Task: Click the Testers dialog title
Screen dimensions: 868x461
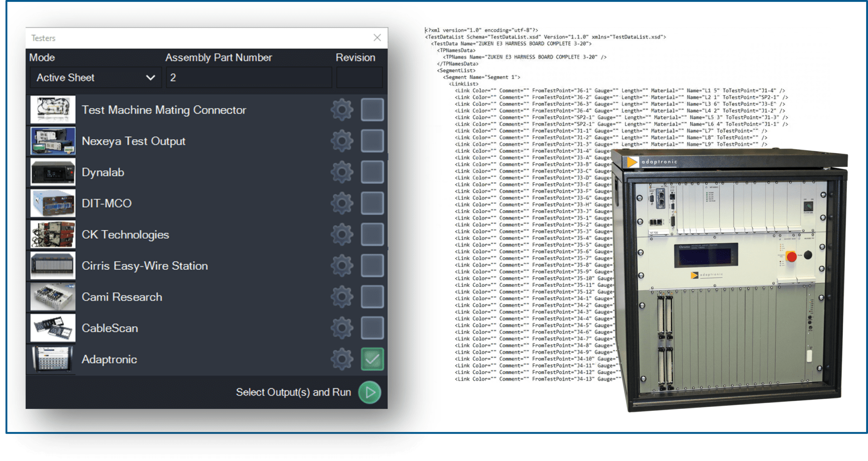Action: (43, 38)
